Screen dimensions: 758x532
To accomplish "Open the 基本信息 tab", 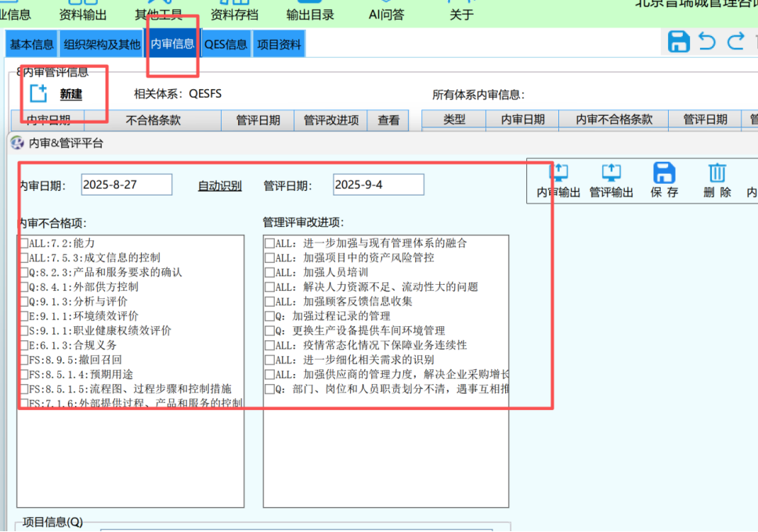I will tap(32, 45).
